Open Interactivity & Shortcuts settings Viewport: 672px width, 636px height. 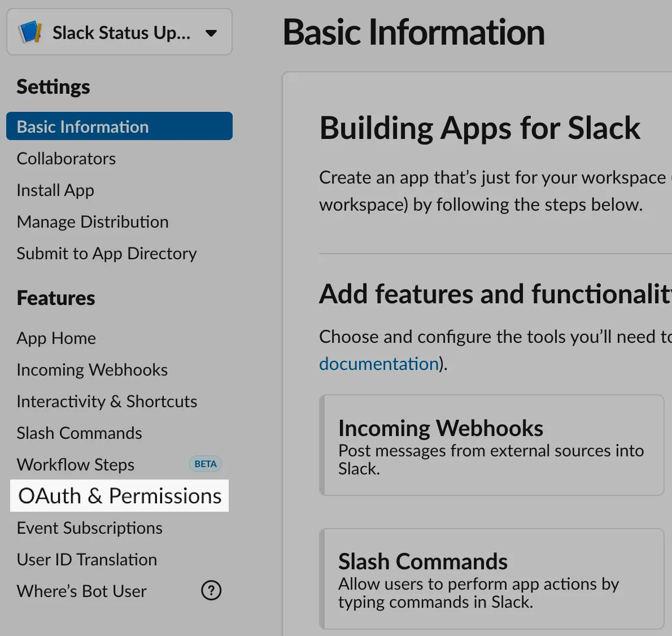click(107, 401)
